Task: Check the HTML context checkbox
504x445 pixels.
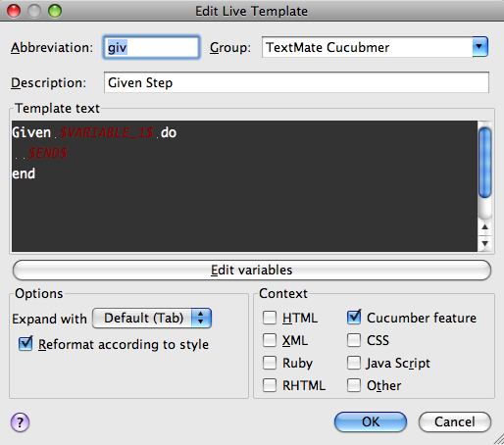Action: 270,318
